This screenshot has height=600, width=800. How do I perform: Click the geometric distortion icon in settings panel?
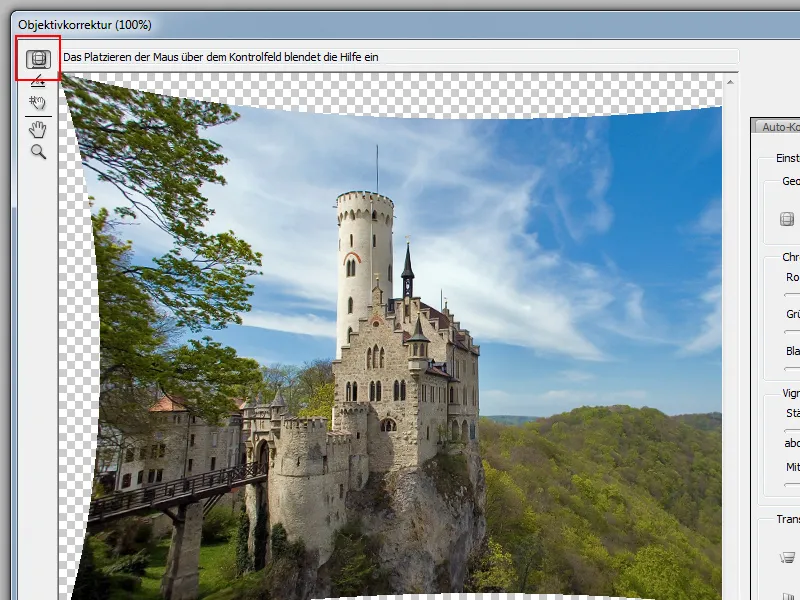[787, 219]
